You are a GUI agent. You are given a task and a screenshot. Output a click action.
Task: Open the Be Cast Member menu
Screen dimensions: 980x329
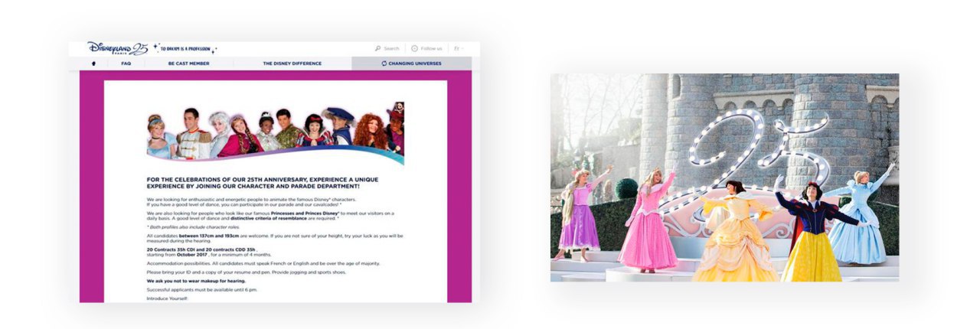(x=188, y=64)
